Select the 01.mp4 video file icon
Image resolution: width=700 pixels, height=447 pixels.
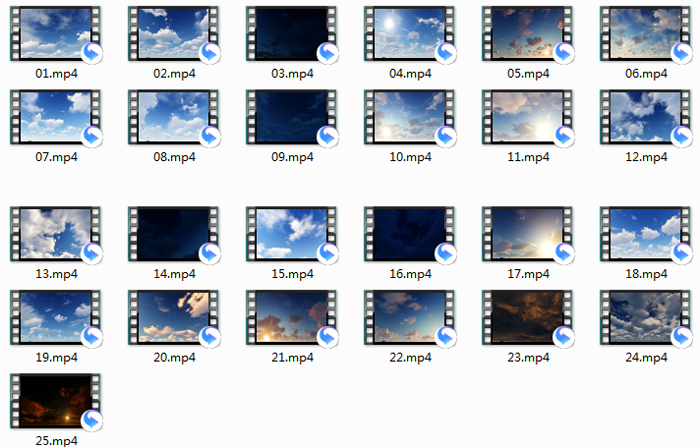(56, 34)
